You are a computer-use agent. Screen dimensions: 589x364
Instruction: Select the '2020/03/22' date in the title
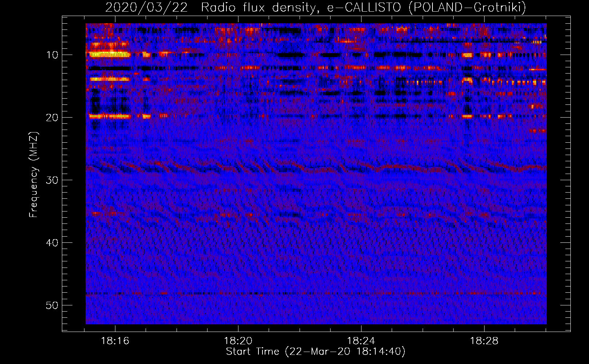(x=147, y=7)
